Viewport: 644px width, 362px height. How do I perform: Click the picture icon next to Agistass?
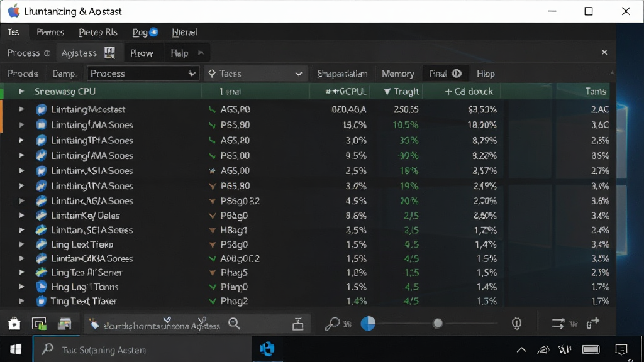pos(109,53)
